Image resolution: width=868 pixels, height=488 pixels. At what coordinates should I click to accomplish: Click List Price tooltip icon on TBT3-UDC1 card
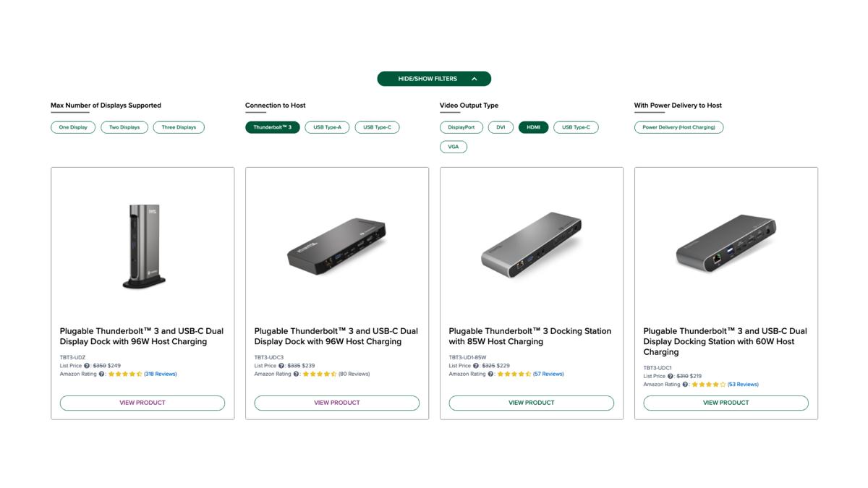(x=670, y=376)
